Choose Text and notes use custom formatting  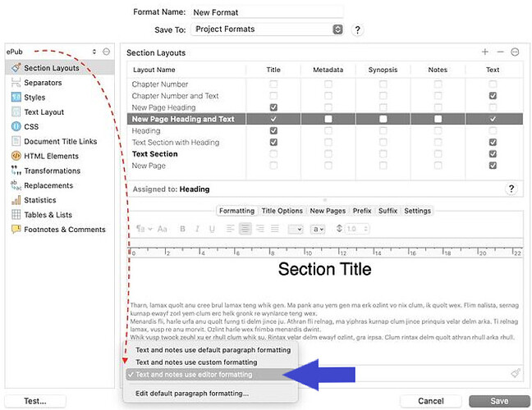(196, 362)
